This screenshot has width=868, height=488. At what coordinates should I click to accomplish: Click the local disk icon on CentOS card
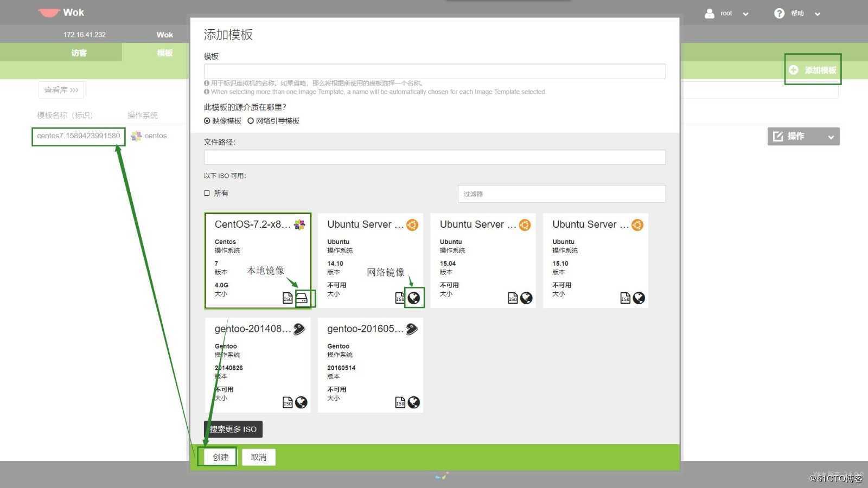coord(302,298)
